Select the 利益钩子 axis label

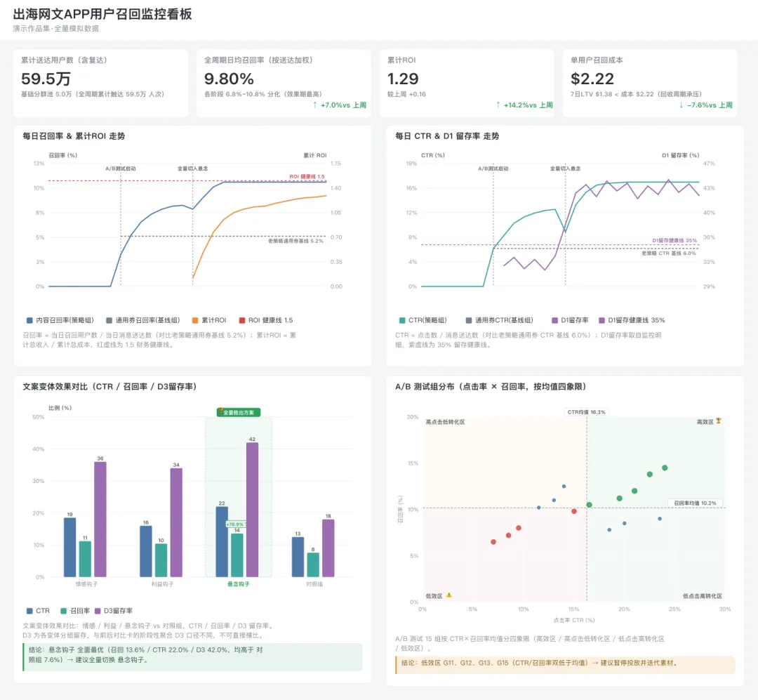(x=162, y=584)
